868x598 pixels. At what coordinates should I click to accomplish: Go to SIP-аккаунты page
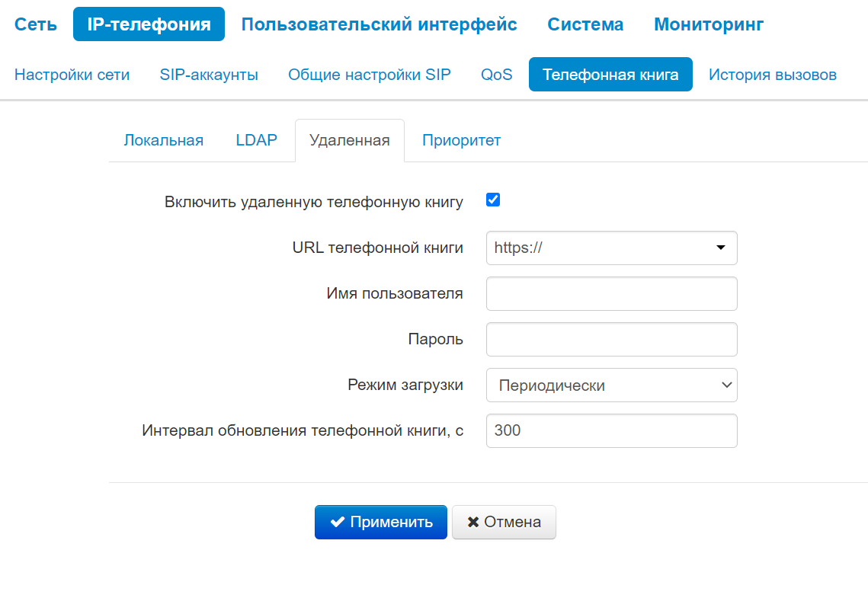coord(209,75)
